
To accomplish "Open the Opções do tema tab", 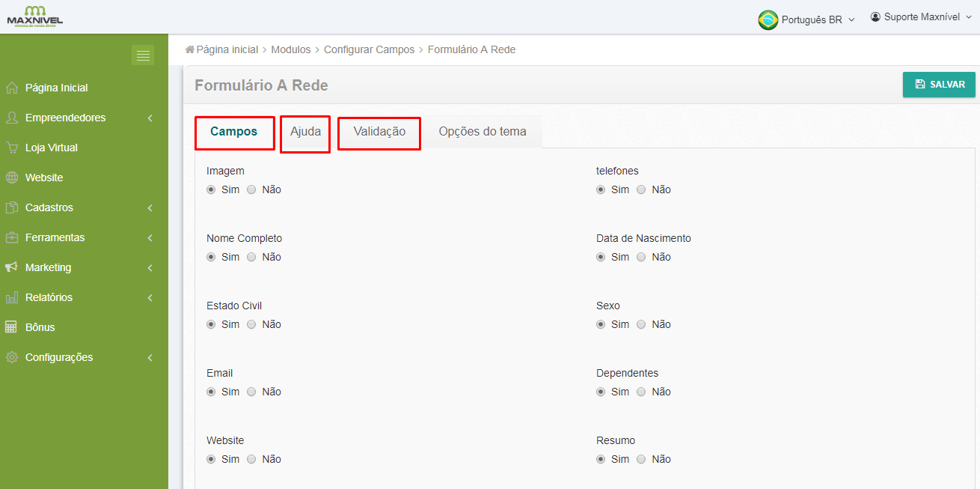I will click(483, 132).
